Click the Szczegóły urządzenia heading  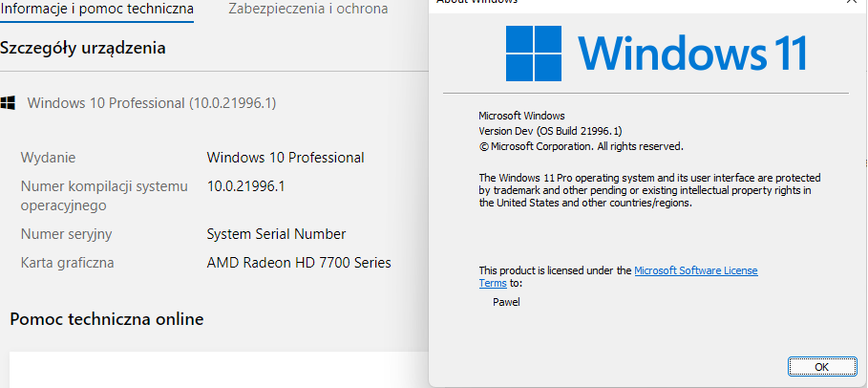click(83, 48)
